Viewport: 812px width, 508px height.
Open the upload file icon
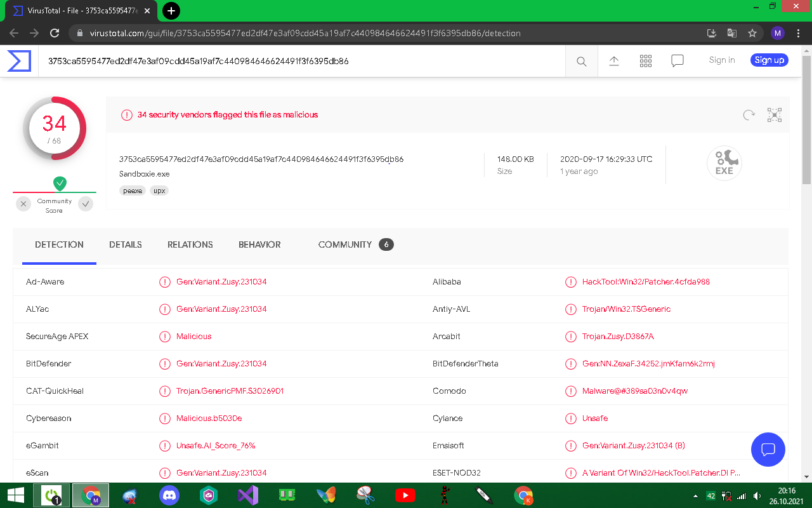[x=614, y=61]
